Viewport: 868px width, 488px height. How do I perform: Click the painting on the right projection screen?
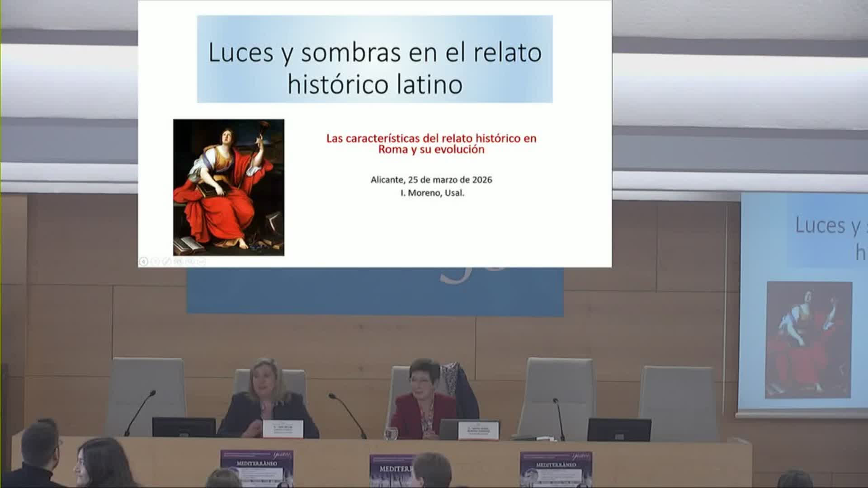tap(808, 340)
